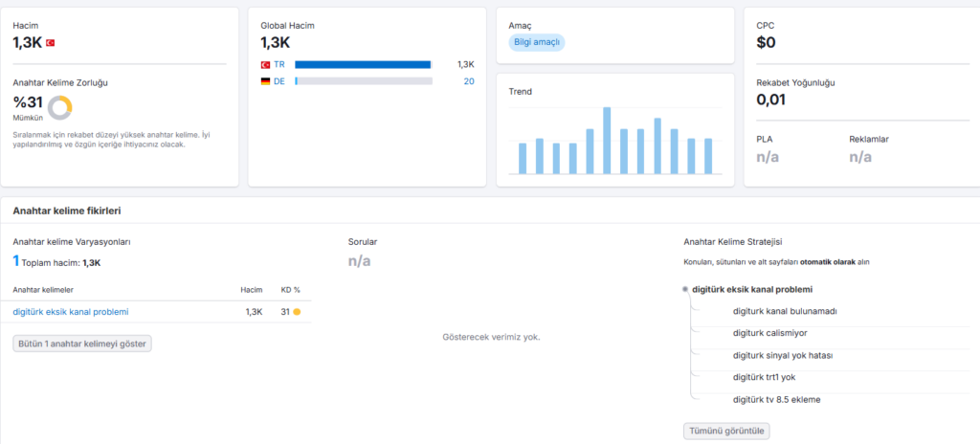The height and width of the screenshot is (444, 980).
Task: Click the n/a value under Sorular
Action: coord(360,261)
